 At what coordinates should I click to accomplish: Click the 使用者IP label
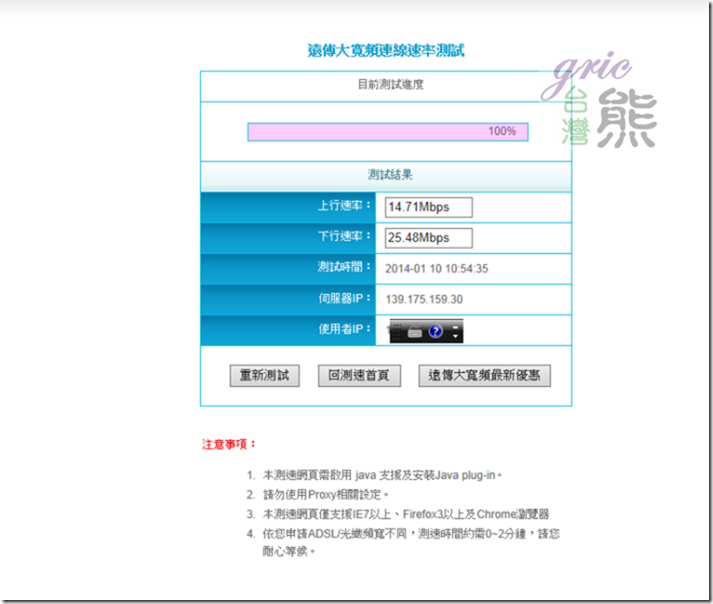click(345, 329)
